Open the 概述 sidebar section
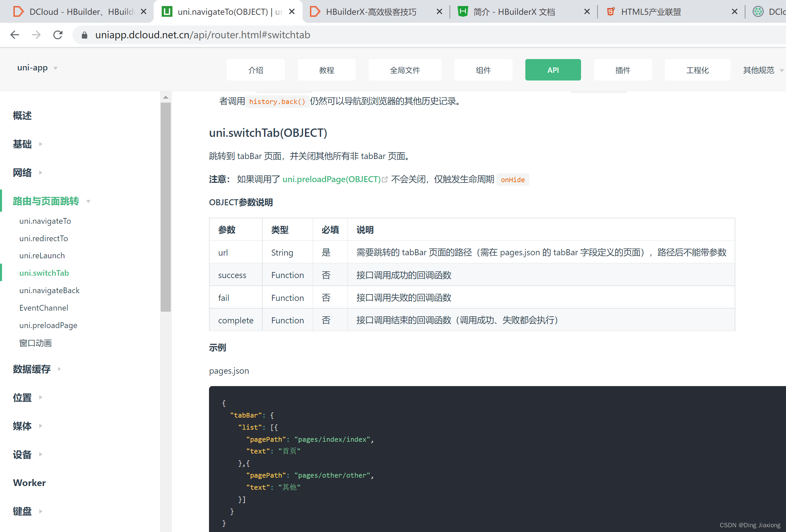This screenshot has width=786, height=532. pyautogui.click(x=22, y=116)
